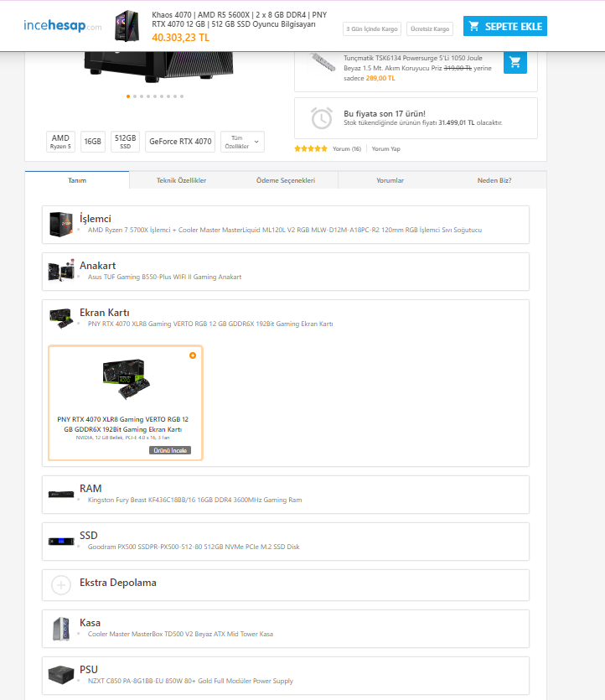Select the AMD Ryzen 5 spec badge
This screenshot has width=605, height=700.
[60, 142]
